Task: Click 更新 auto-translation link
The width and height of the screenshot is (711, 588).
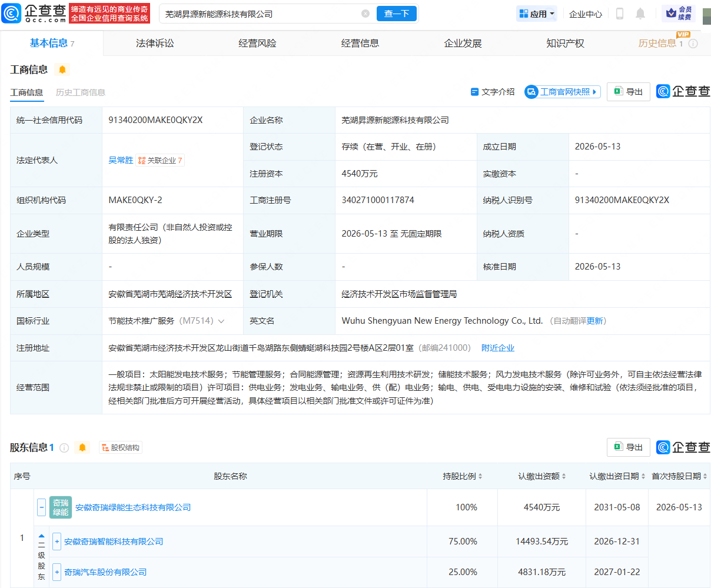Action: coord(594,321)
